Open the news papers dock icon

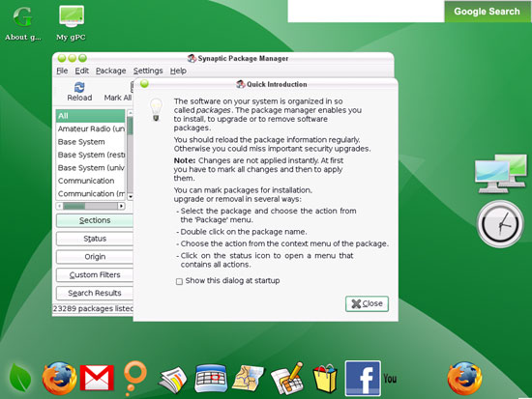tap(173, 380)
